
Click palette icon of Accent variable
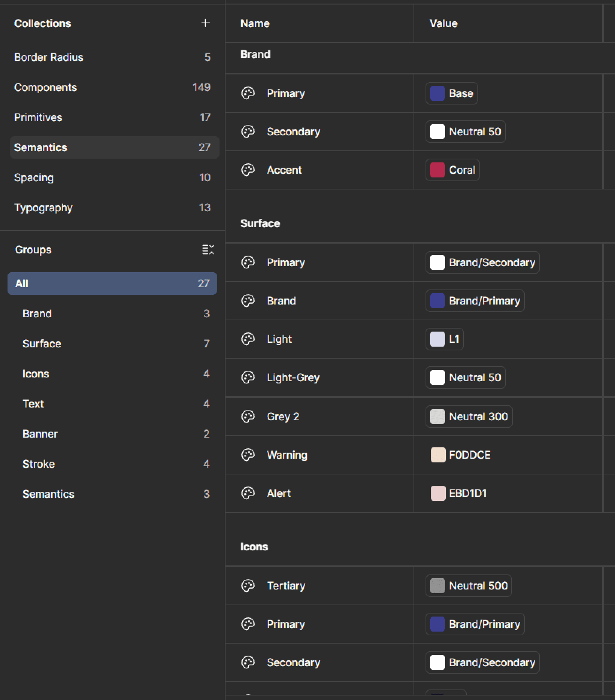point(248,170)
